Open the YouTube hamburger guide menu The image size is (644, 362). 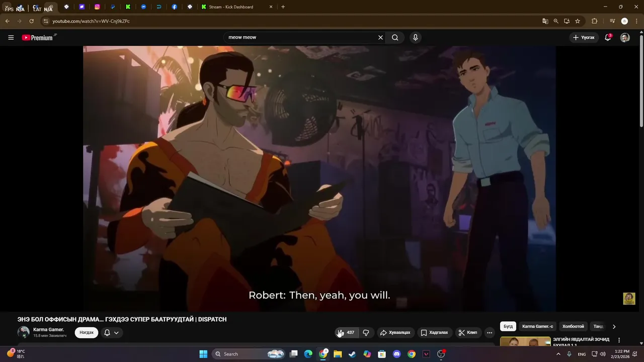(11, 37)
